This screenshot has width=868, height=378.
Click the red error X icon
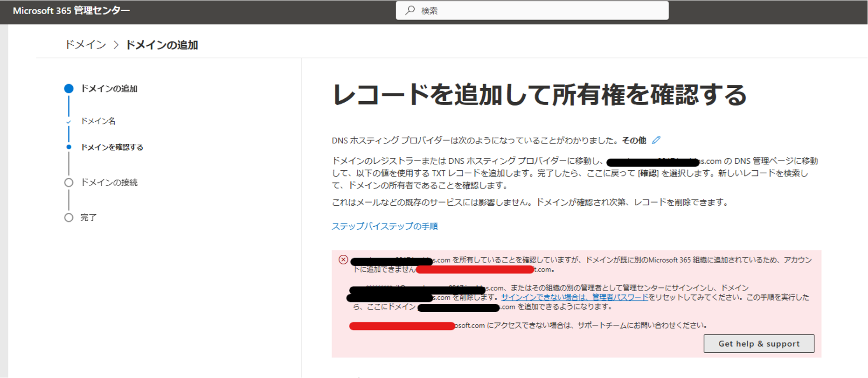pos(343,260)
